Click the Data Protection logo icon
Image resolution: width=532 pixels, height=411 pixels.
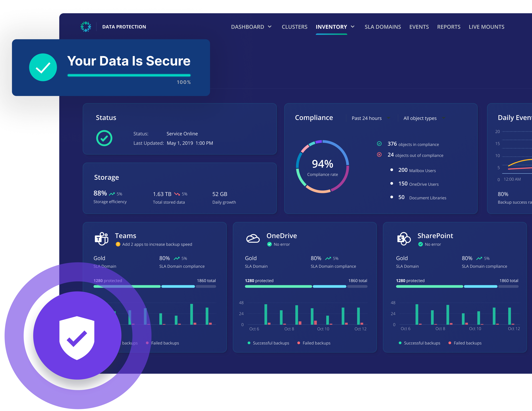click(86, 26)
